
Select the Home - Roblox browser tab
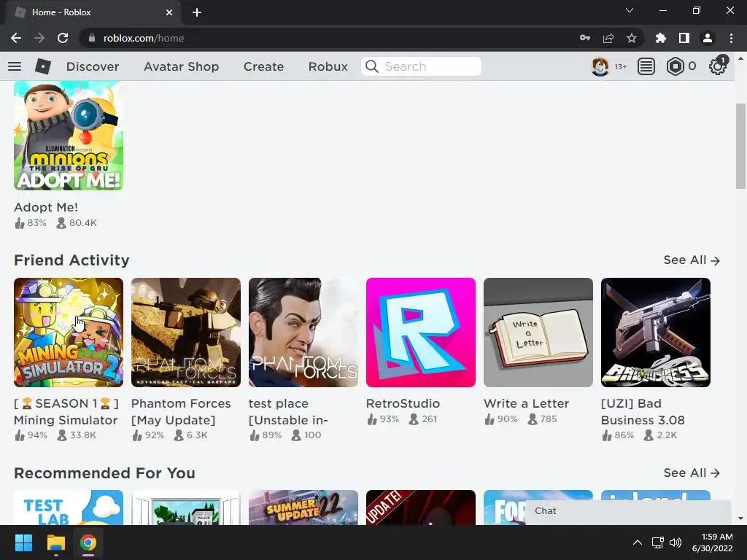coord(93,12)
